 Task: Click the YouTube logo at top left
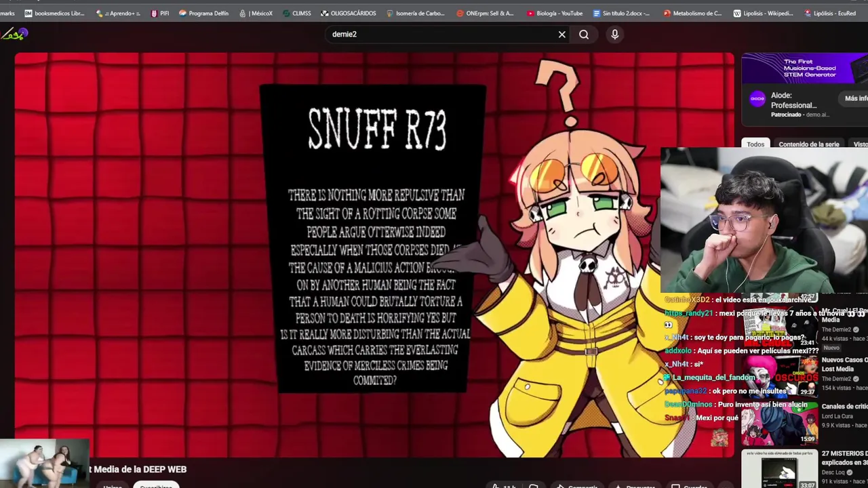coord(14,34)
